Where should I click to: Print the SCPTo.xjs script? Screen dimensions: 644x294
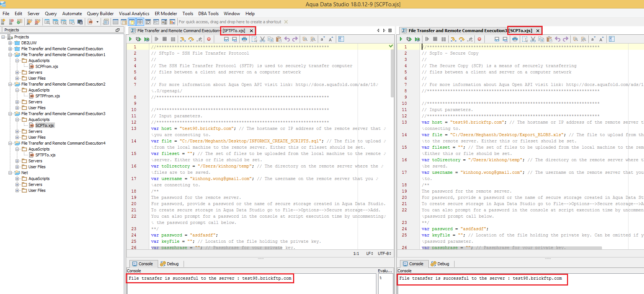coord(515,39)
